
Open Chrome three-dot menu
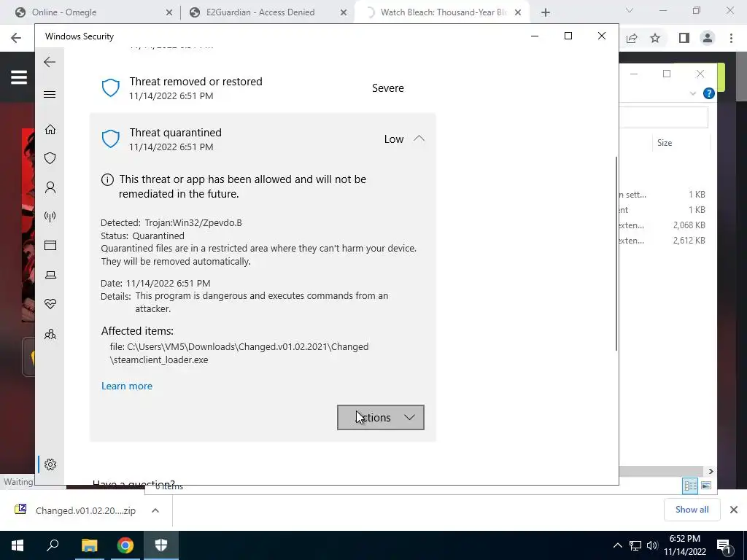(x=731, y=38)
